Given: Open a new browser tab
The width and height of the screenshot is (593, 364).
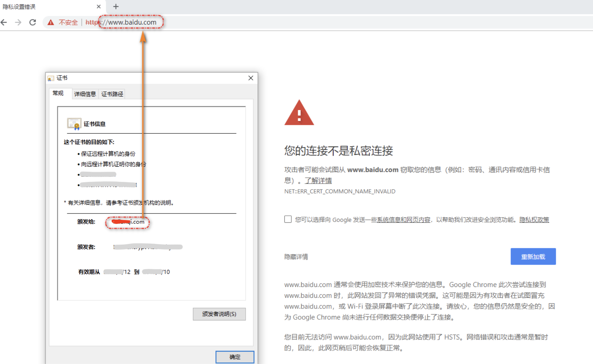Looking at the screenshot, I should (116, 7).
